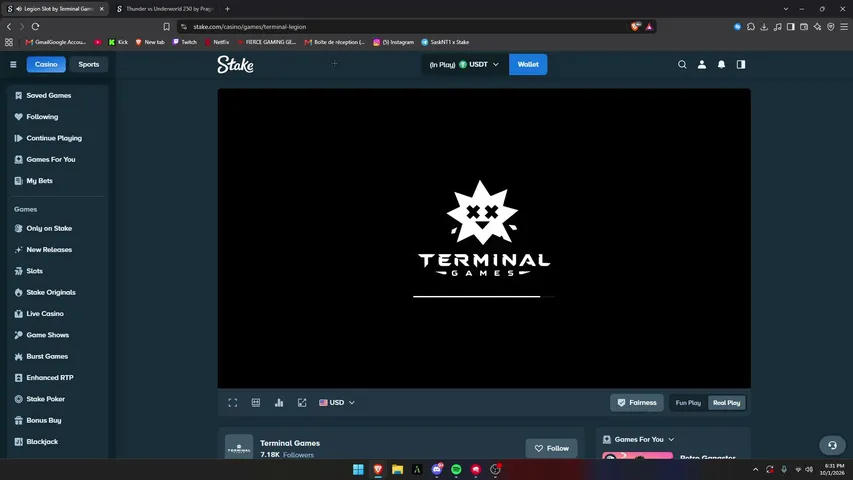Open the USDT balance dropdown

464,64
